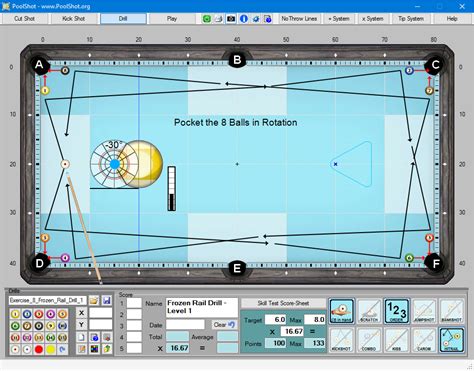The width and height of the screenshot is (474, 371).
Task: Click the green refresh toolbar icon
Action: pyautogui.click(x=207, y=19)
